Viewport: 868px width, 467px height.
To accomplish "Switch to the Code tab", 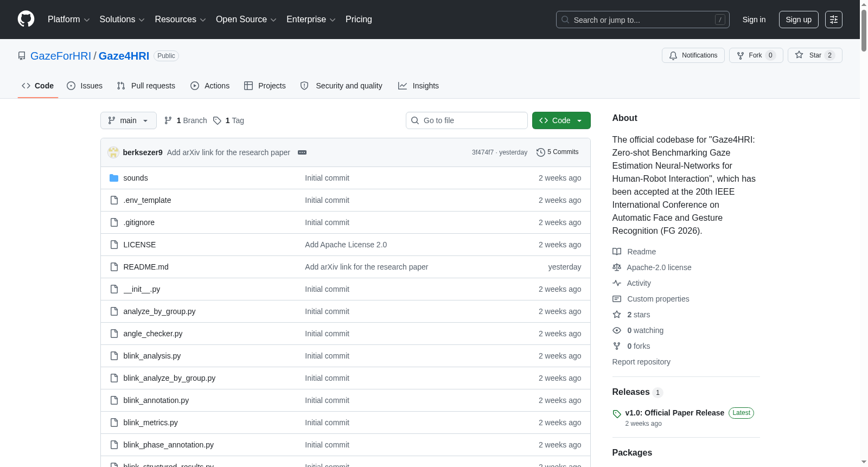I will (38, 86).
